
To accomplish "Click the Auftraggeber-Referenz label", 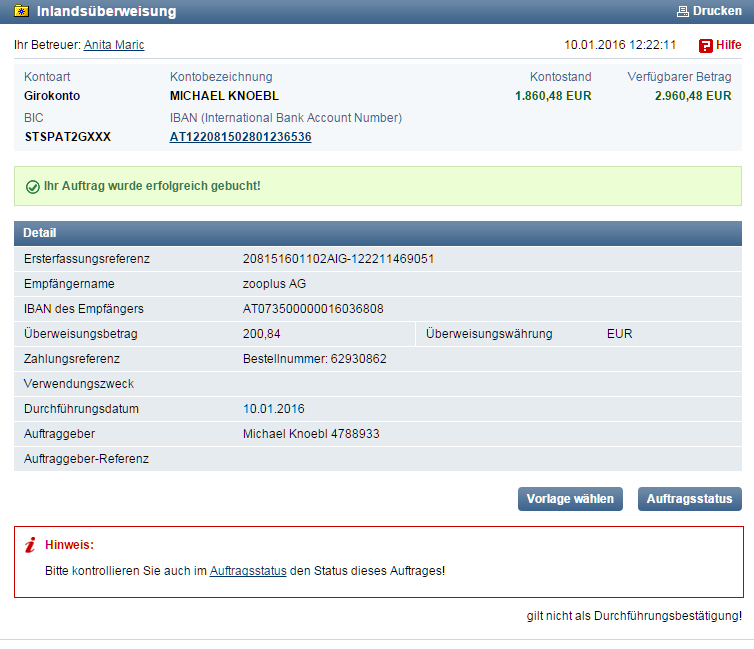I will pyautogui.click(x=87, y=459).
